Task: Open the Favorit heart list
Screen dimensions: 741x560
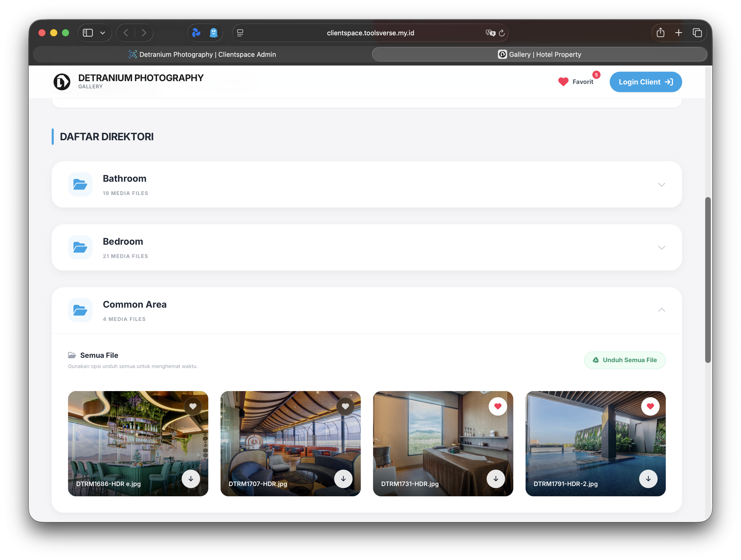Action: pos(576,82)
